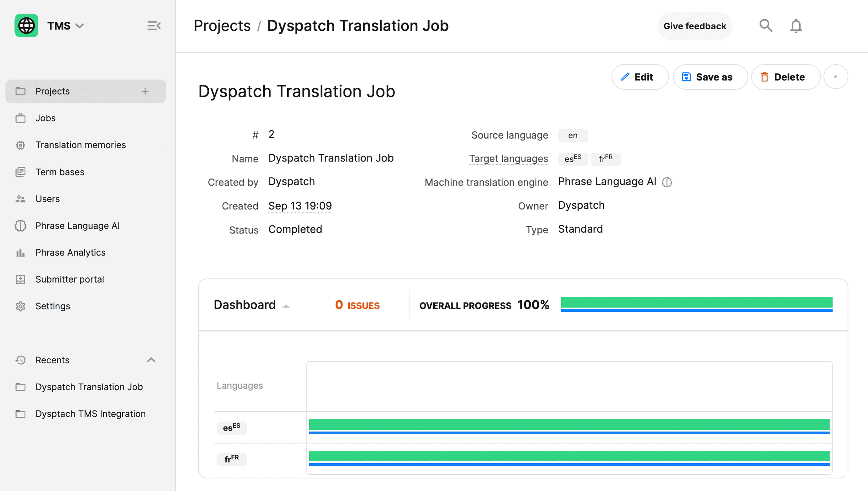Screen dimensions: 868x491
Task: Open search with magnifier icon
Action: click(766, 26)
